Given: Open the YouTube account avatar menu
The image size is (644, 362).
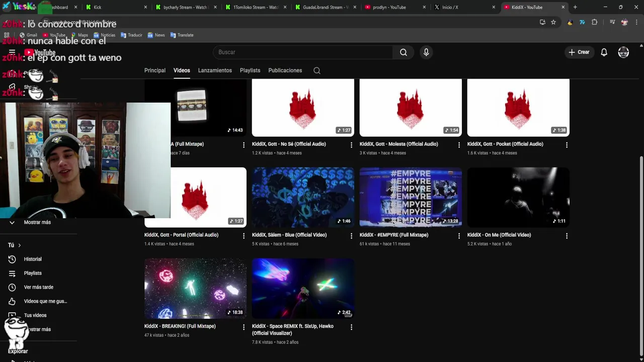Looking at the screenshot, I should pyautogui.click(x=623, y=52).
